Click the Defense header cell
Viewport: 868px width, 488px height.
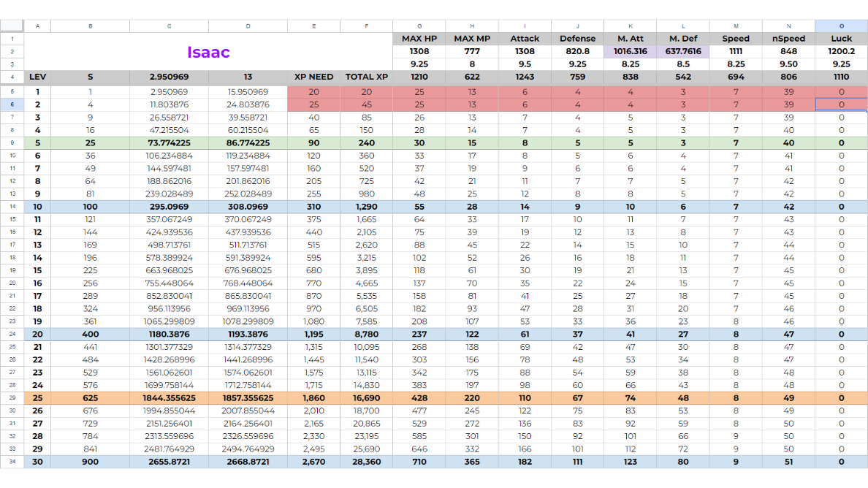tap(577, 39)
